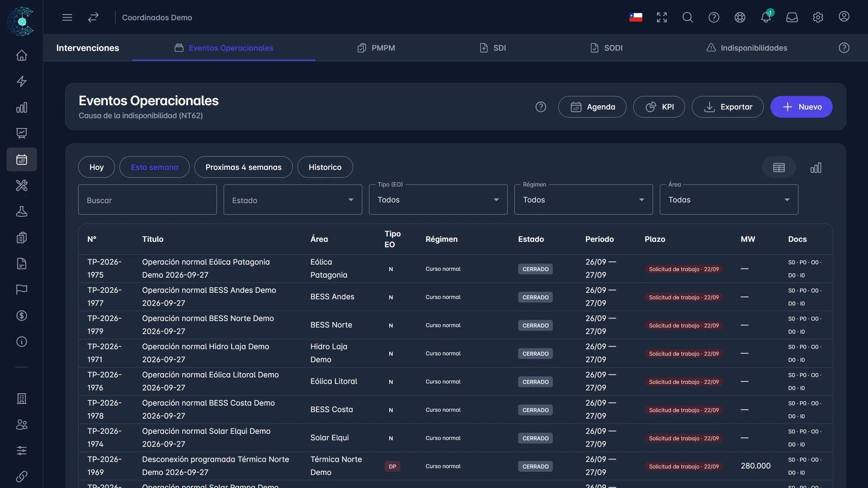Screen dimensions: 868x488
Task: Switch to PMPM tab
Action: tap(376, 48)
